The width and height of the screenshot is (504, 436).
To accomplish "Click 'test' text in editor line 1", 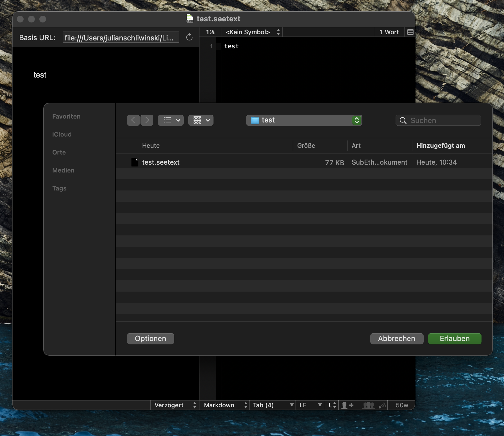I will (x=231, y=46).
